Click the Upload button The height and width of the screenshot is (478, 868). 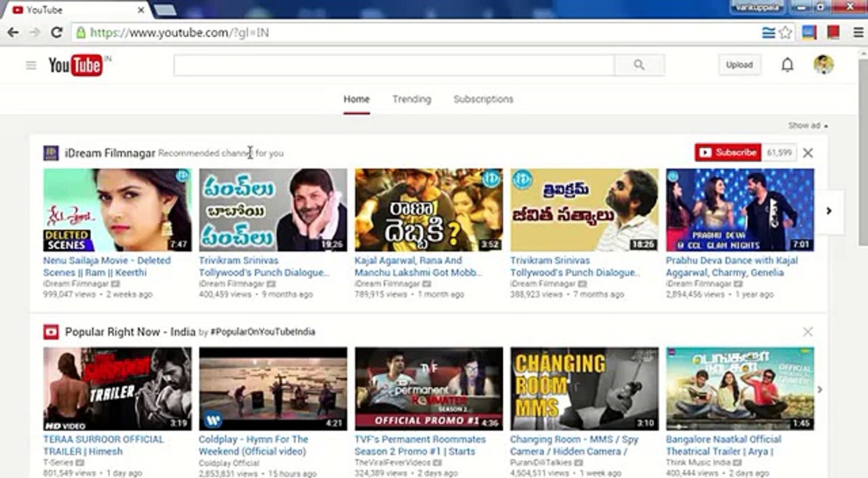739,65
